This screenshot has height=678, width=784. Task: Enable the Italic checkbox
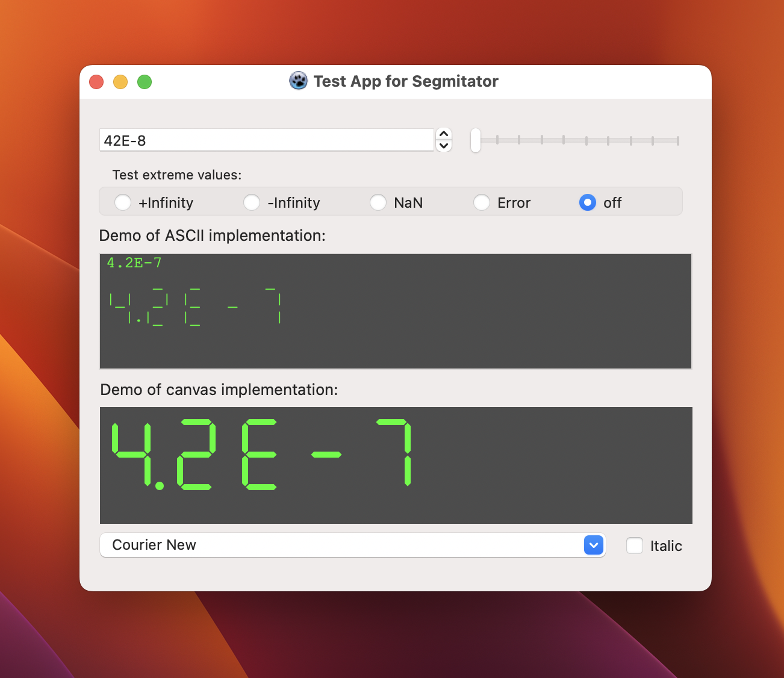[x=635, y=546]
